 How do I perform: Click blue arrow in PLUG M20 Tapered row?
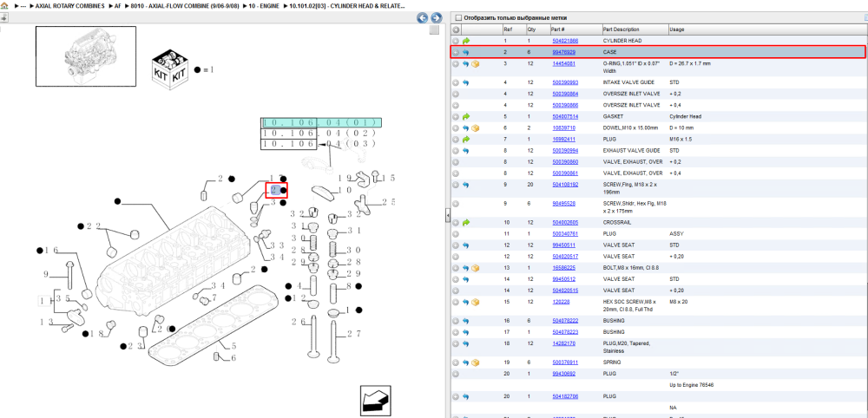click(x=465, y=344)
